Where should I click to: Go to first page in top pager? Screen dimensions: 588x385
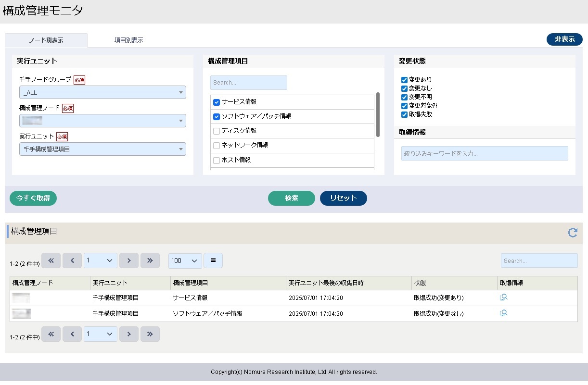51,261
